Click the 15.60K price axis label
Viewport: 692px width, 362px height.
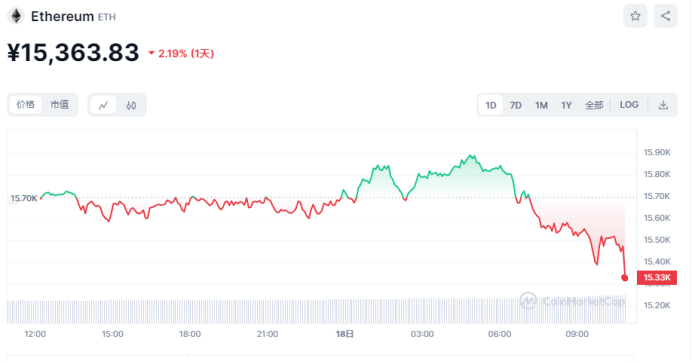657,218
